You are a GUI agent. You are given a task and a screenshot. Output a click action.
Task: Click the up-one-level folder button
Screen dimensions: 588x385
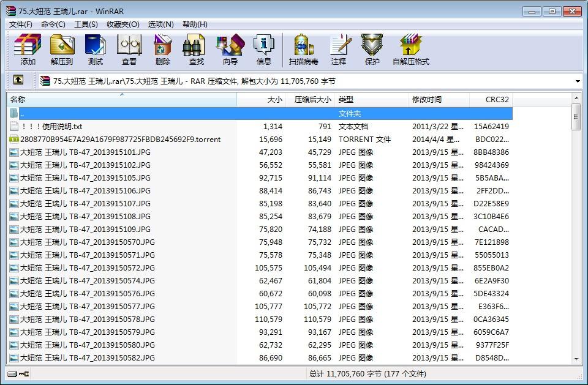(18, 80)
